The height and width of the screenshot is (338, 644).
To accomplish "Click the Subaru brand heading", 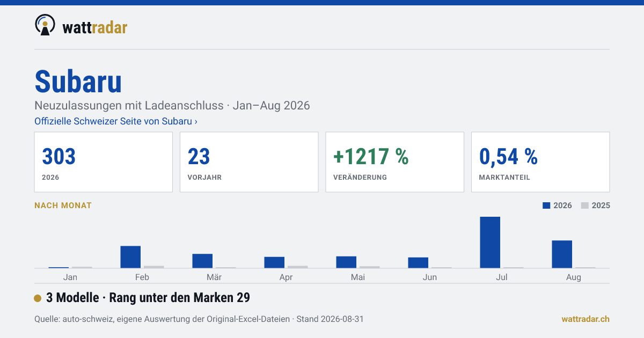I will (78, 82).
